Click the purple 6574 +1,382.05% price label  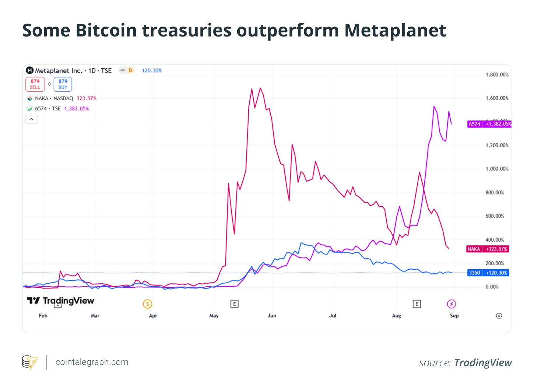489,124
